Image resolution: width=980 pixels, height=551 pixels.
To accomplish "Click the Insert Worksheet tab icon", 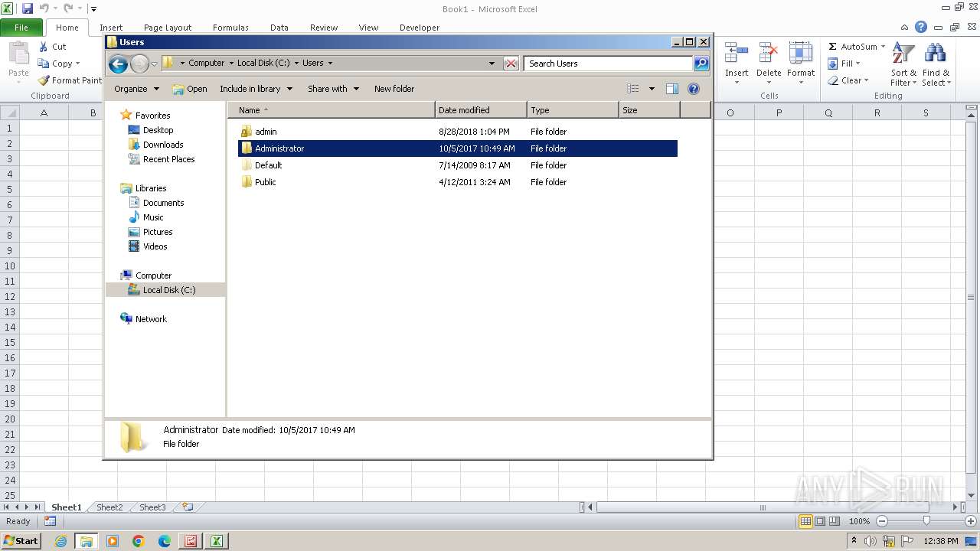I will click(187, 507).
